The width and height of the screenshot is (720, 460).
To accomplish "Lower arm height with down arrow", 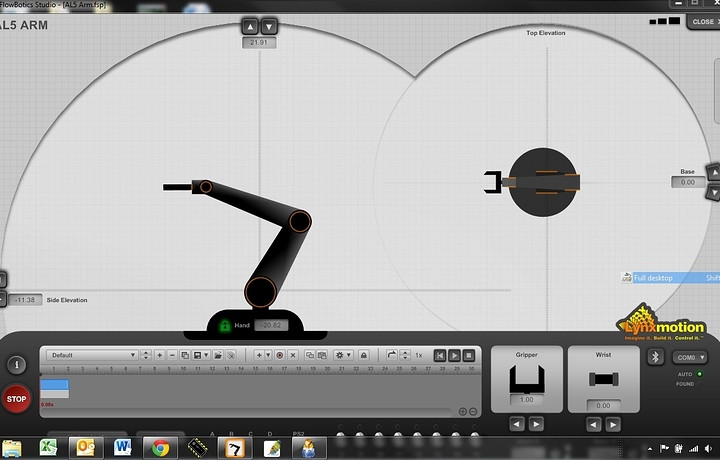I will click(x=270, y=27).
